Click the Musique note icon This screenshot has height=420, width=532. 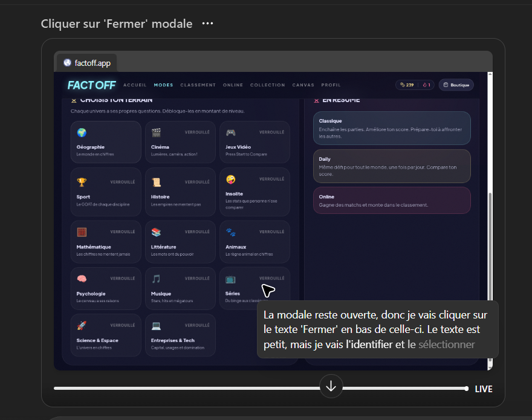(156, 279)
